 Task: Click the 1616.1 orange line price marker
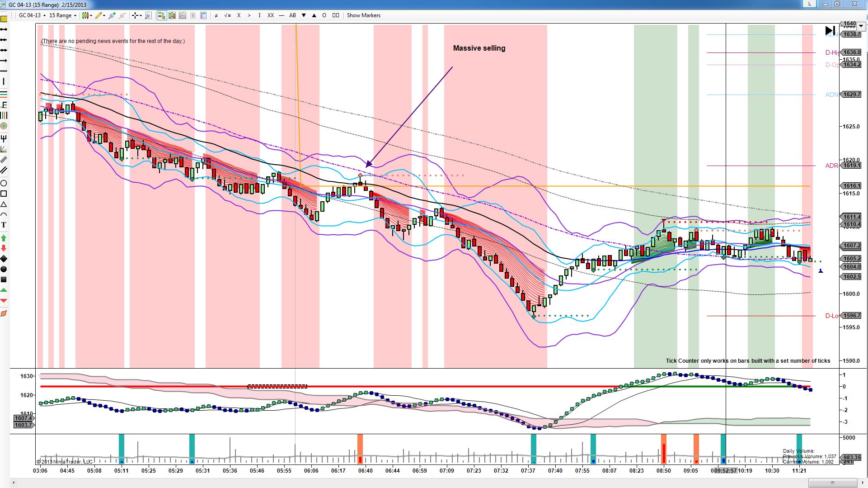tap(850, 186)
